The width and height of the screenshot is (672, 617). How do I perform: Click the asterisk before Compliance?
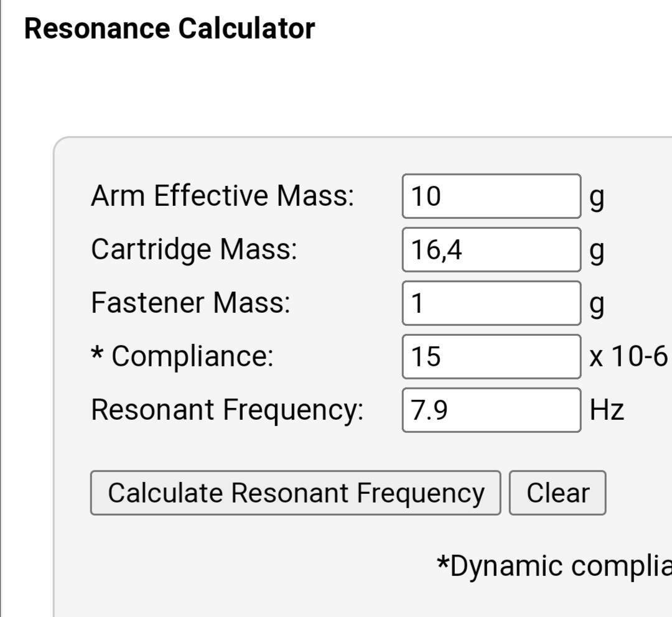97,353
